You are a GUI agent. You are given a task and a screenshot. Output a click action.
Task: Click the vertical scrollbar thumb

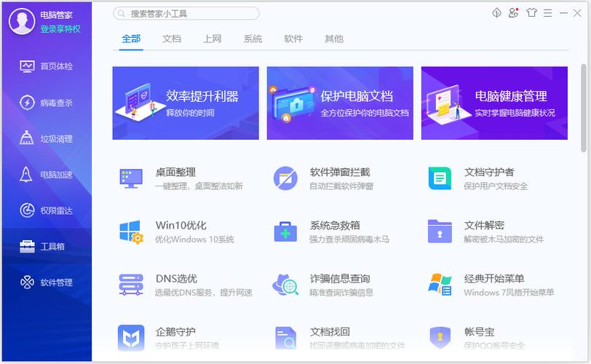tap(584, 108)
